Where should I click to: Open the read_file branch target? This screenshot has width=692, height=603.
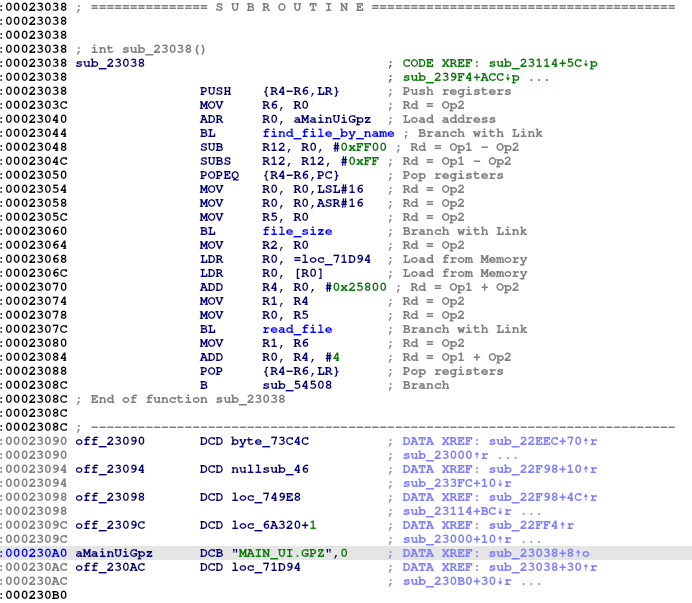(297, 329)
